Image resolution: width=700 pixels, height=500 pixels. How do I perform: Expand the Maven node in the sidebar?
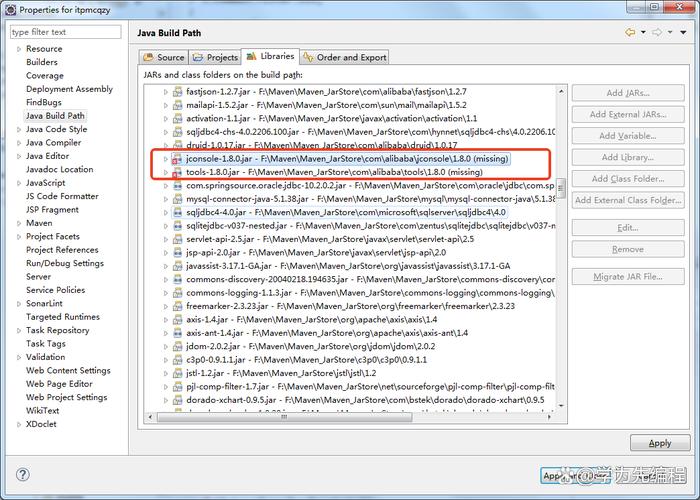coord(18,223)
